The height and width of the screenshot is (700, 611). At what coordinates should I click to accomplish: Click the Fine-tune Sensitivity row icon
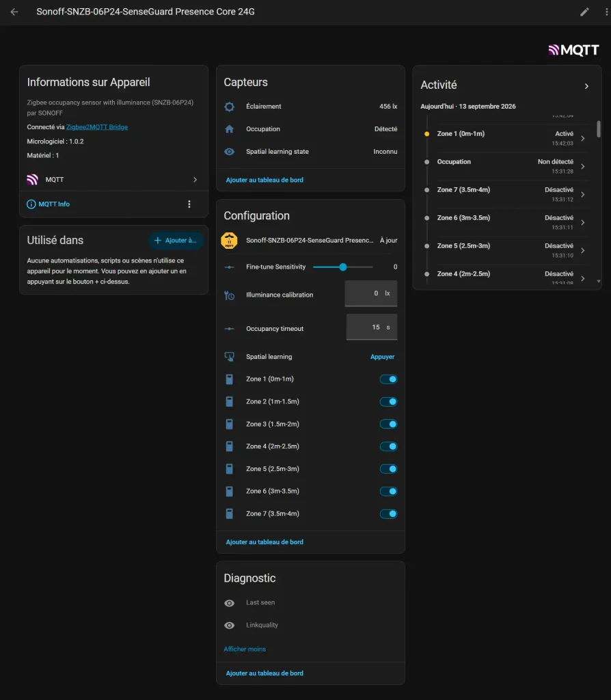(x=230, y=267)
